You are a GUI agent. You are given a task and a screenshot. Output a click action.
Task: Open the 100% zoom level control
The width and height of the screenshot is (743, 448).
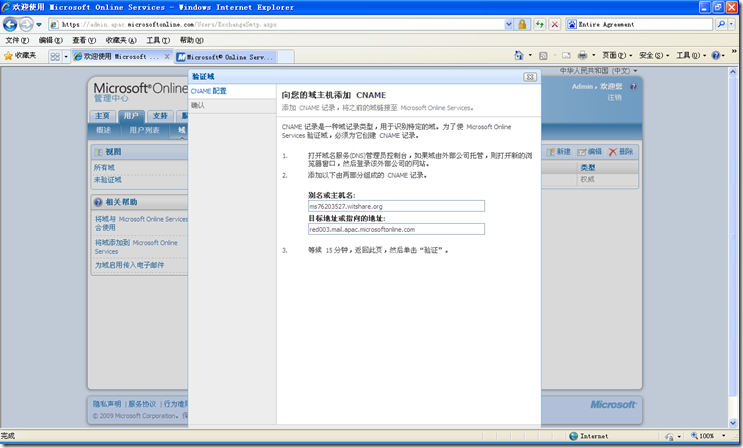[x=708, y=436]
